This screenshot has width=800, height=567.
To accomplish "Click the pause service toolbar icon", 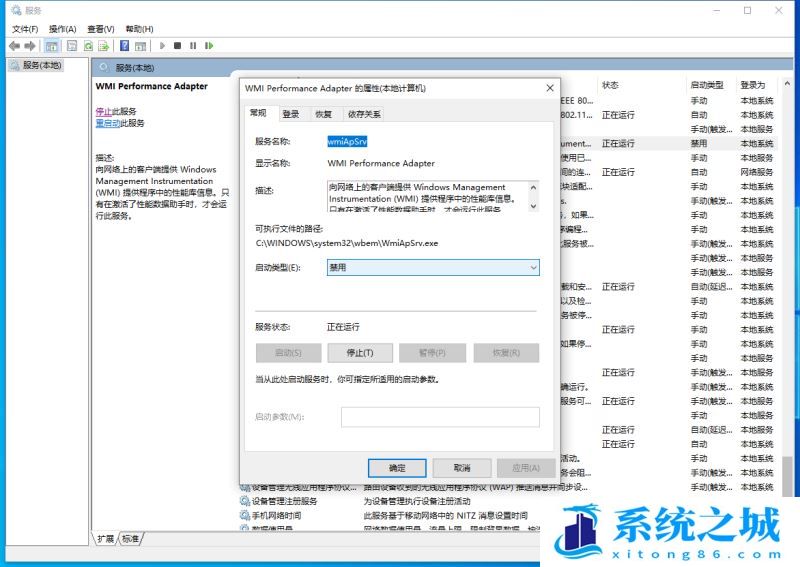I will click(193, 46).
